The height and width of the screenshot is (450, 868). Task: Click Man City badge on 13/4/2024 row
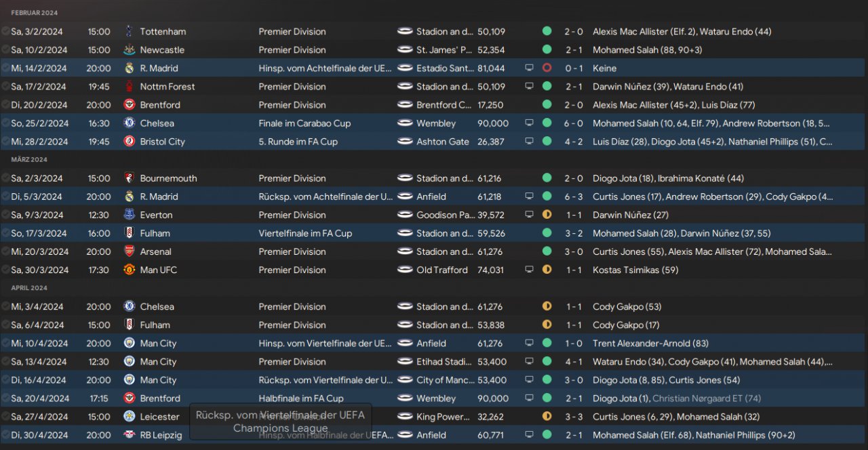[x=130, y=362]
